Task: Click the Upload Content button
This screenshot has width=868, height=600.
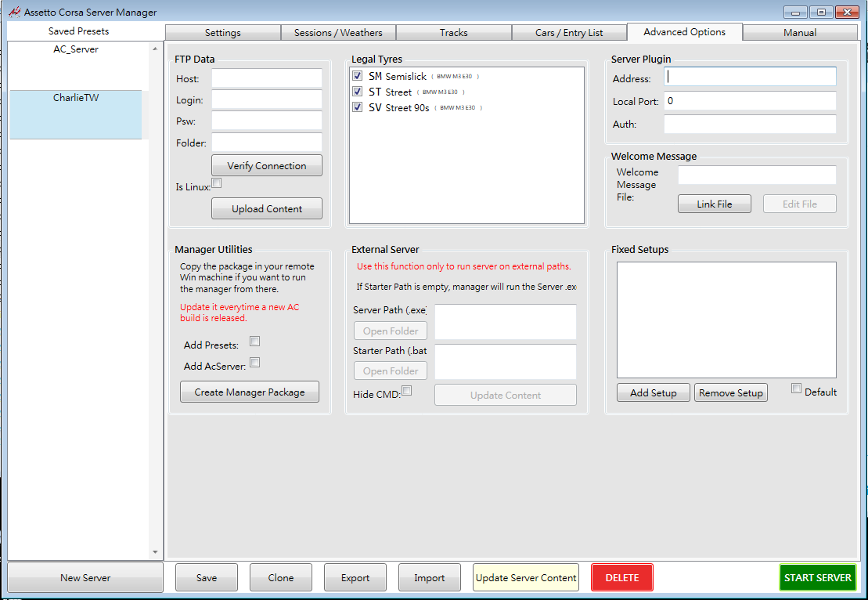Action: 267,209
